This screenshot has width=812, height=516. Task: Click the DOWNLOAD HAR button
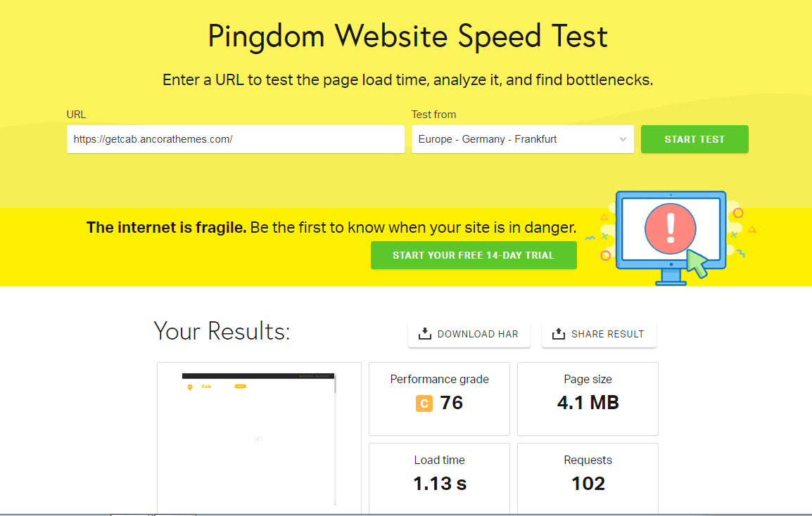469,335
